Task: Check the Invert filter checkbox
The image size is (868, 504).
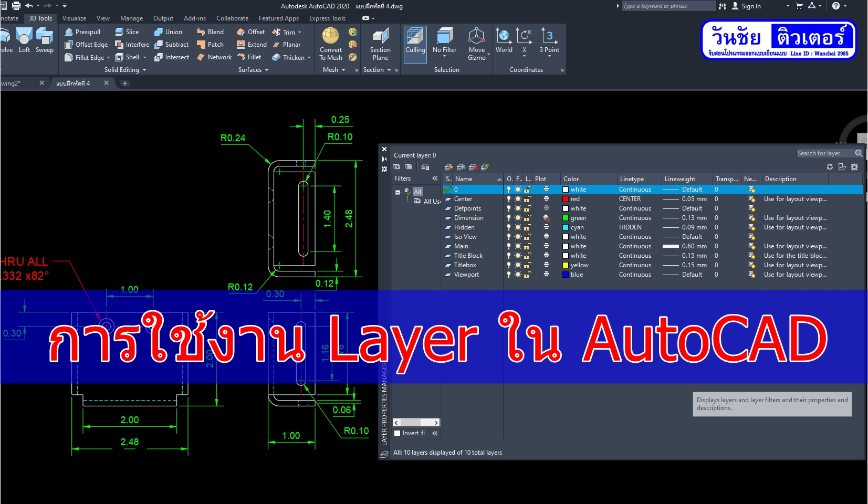Action: [x=398, y=434]
